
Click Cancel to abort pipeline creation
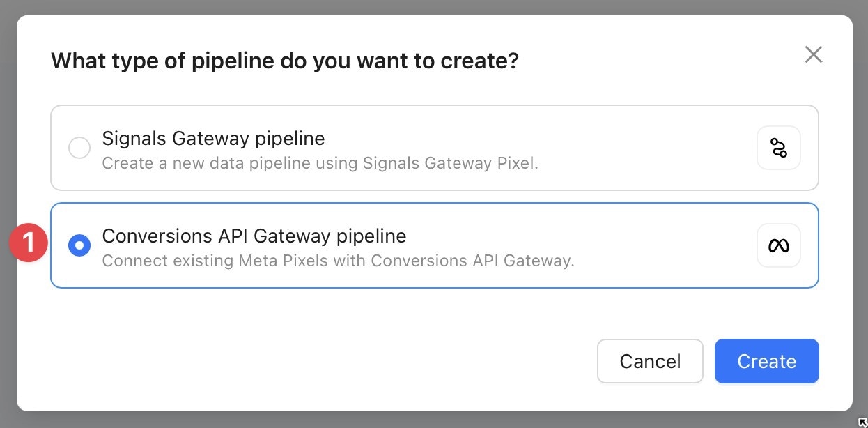click(649, 361)
